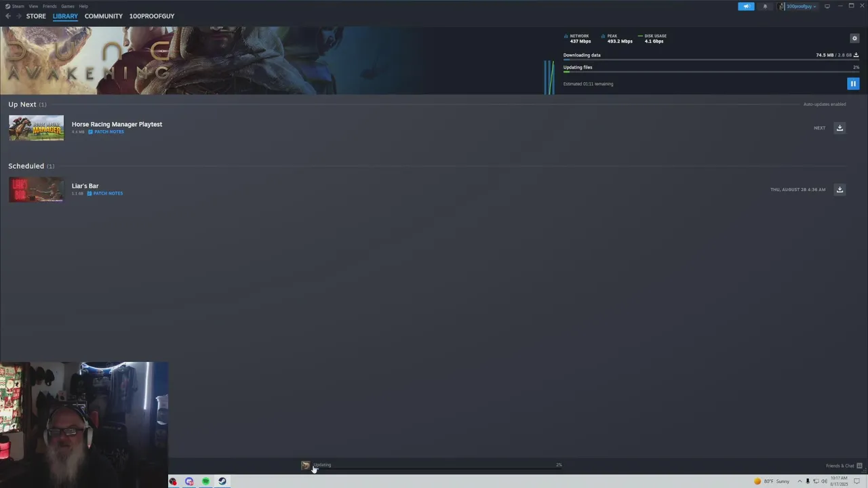Open patch notes for Liar's Bar
This screenshot has width=868, height=488.
tap(105, 193)
